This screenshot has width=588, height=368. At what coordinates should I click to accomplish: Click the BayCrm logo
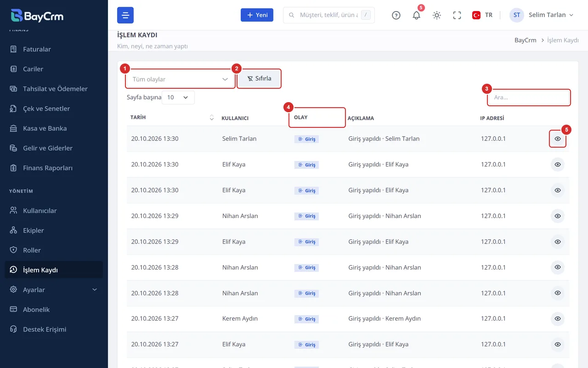(37, 16)
